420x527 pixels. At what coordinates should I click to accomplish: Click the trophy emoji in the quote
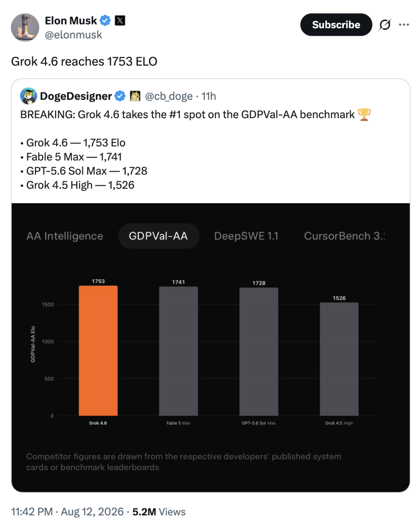click(364, 114)
